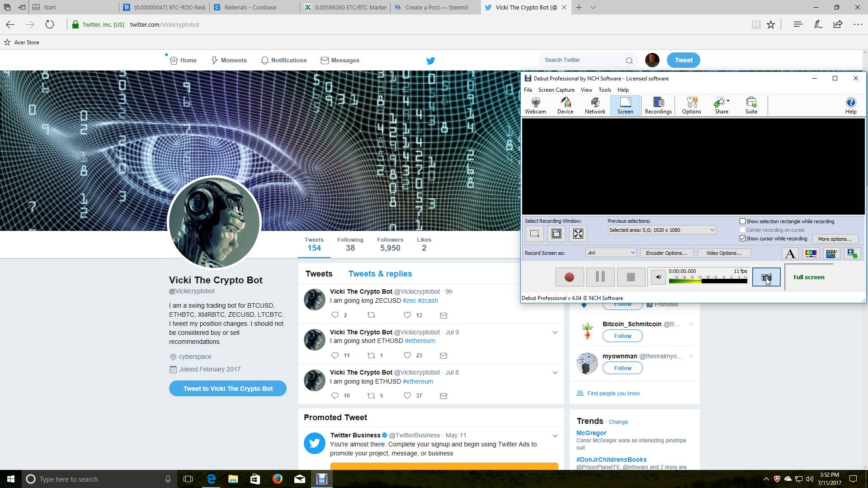868x488 pixels.
Task: Open Debut Tools menu
Action: click(x=604, y=90)
